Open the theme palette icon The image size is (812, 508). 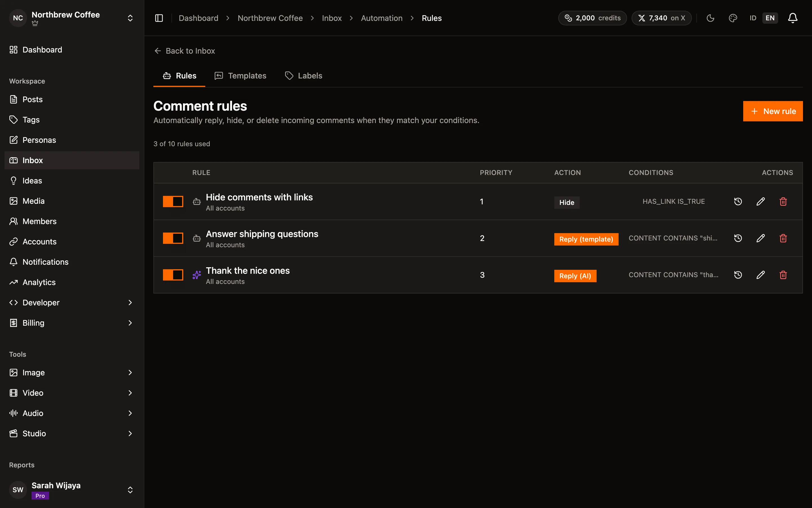(x=733, y=18)
